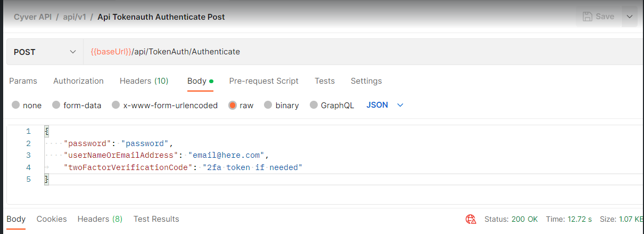The height and width of the screenshot is (234, 644).
Task: Select the form-data radio button
Action: coord(56,105)
